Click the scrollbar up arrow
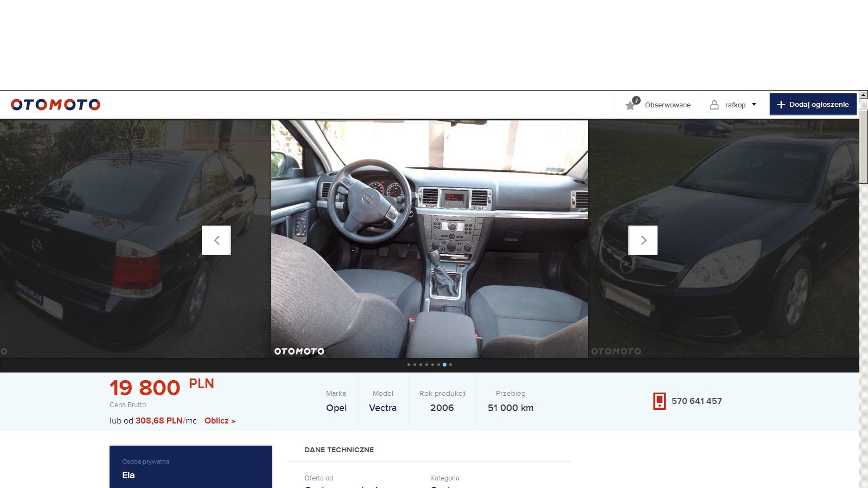The height and width of the screenshot is (488, 868). click(x=863, y=94)
